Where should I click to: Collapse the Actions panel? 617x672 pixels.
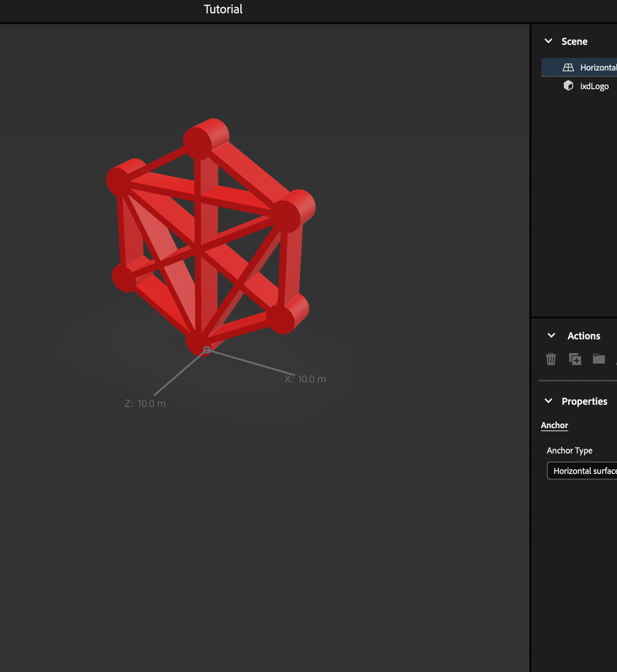point(551,335)
